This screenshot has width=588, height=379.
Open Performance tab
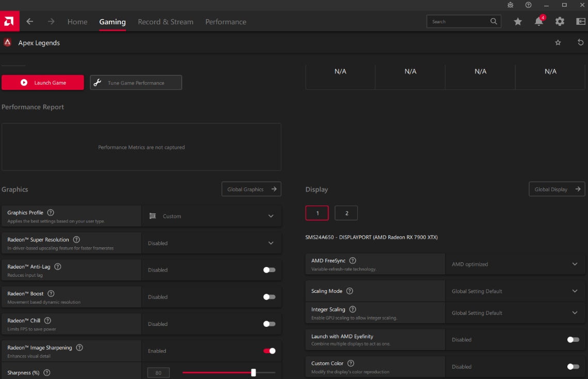tap(226, 22)
